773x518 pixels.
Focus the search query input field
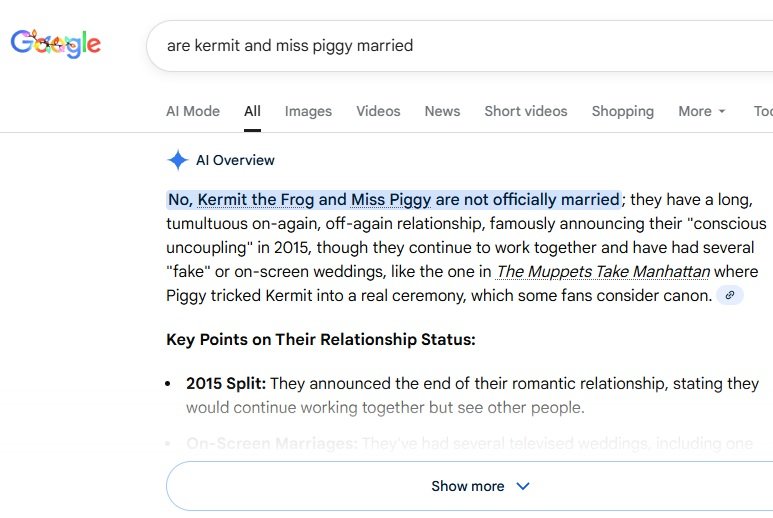pyautogui.click(x=450, y=45)
